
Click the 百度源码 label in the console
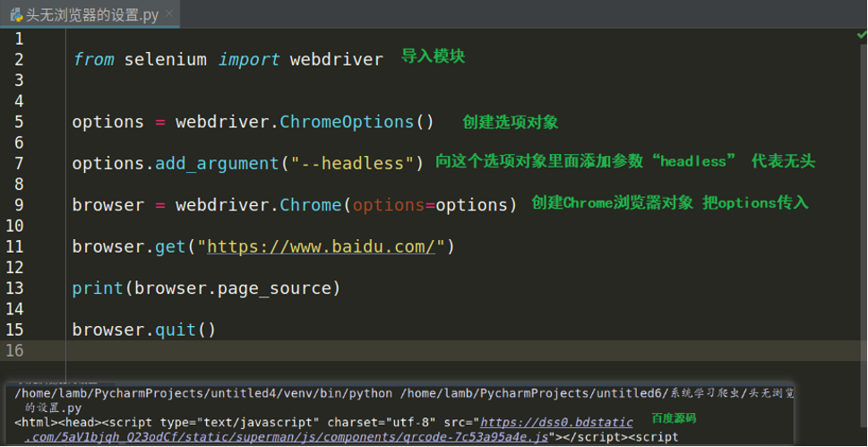click(x=674, y=418)
